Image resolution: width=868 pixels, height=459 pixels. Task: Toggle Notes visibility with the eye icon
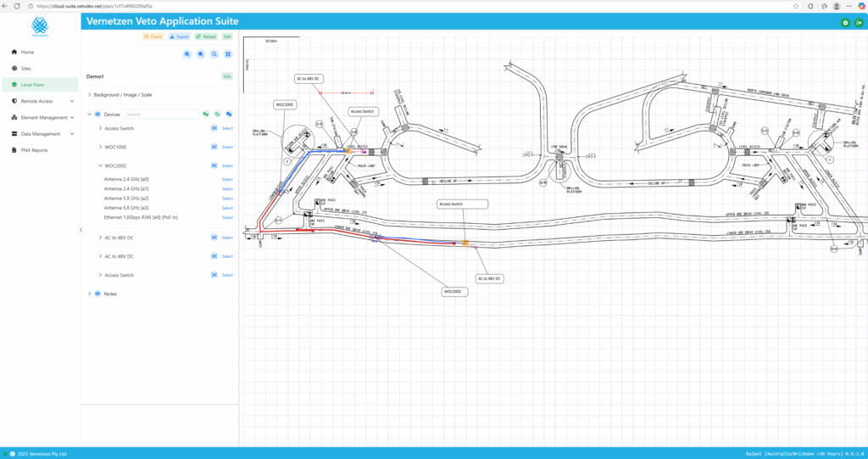(x=97, y=294)
